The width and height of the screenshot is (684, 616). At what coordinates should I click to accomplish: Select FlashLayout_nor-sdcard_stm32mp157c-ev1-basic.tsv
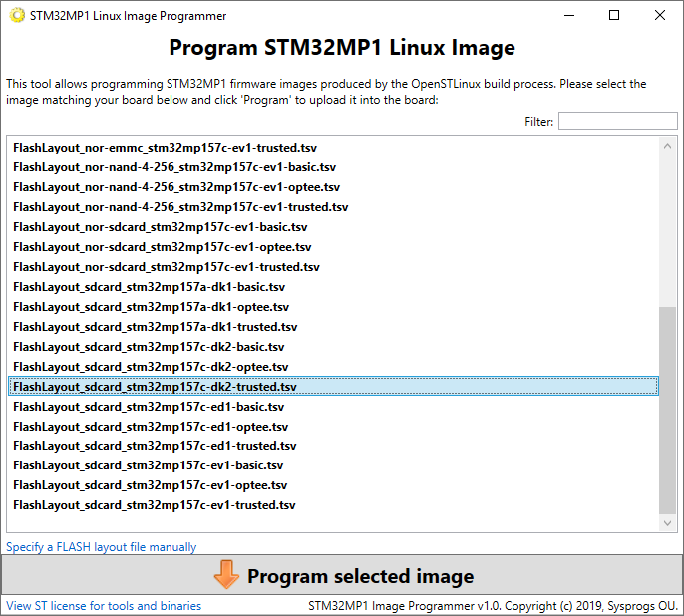click(x=334, y=227)
